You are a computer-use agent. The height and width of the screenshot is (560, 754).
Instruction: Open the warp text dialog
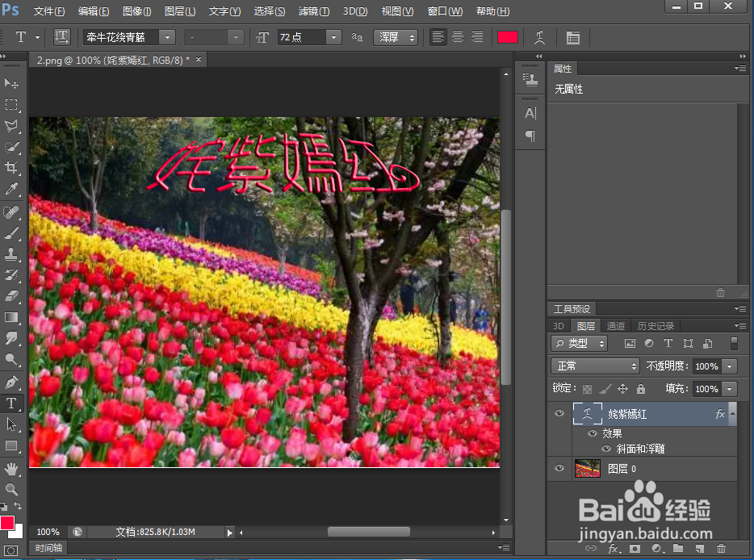point(539,37)
